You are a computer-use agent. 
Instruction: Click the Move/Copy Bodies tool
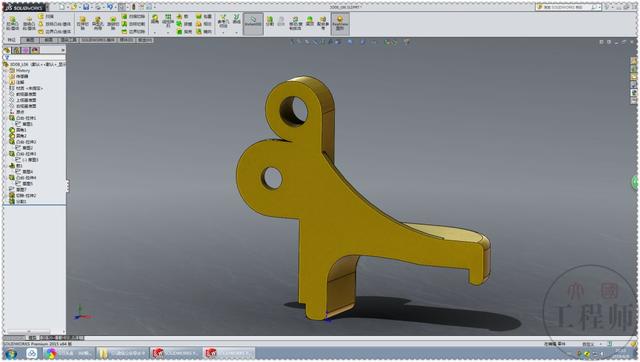[296, 23]
